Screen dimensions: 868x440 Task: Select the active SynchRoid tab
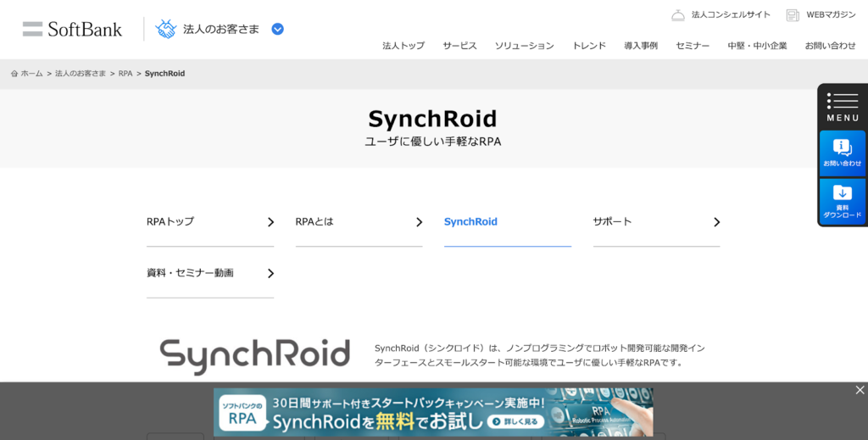coord(508,222)
